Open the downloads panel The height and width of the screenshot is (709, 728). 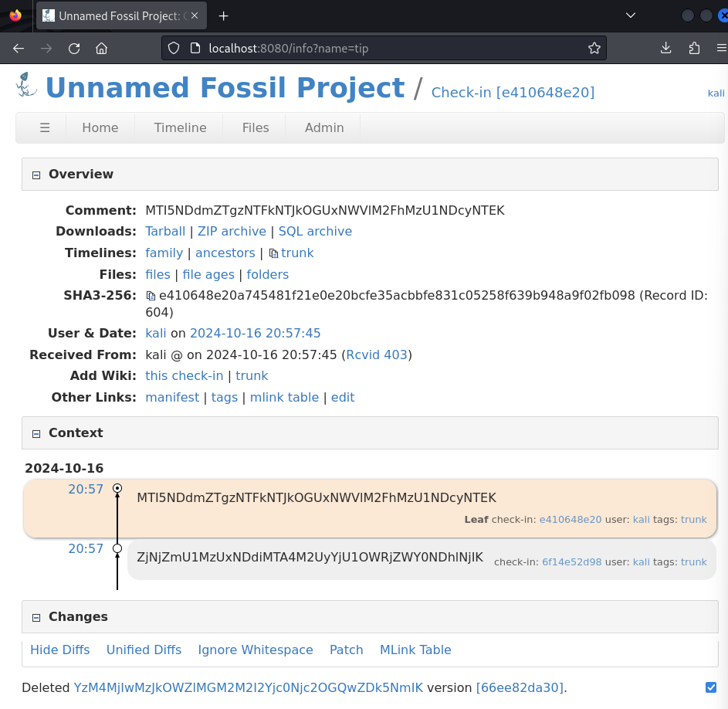click(x=665, y=48)
